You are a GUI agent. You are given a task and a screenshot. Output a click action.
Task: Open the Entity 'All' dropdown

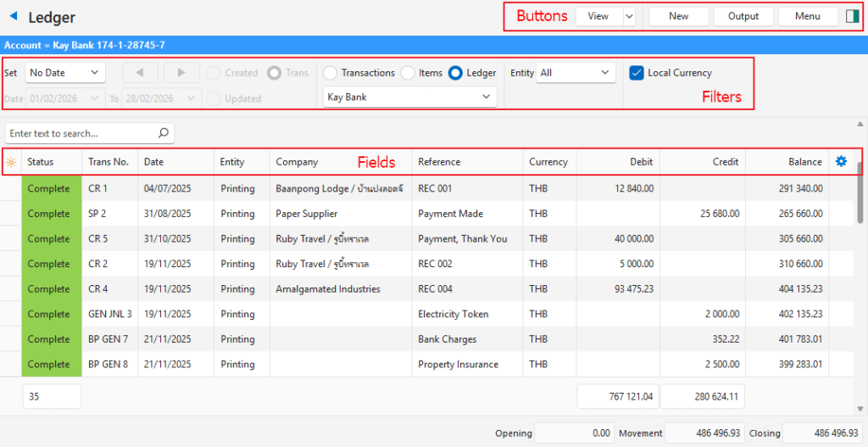tap(576, 73)
